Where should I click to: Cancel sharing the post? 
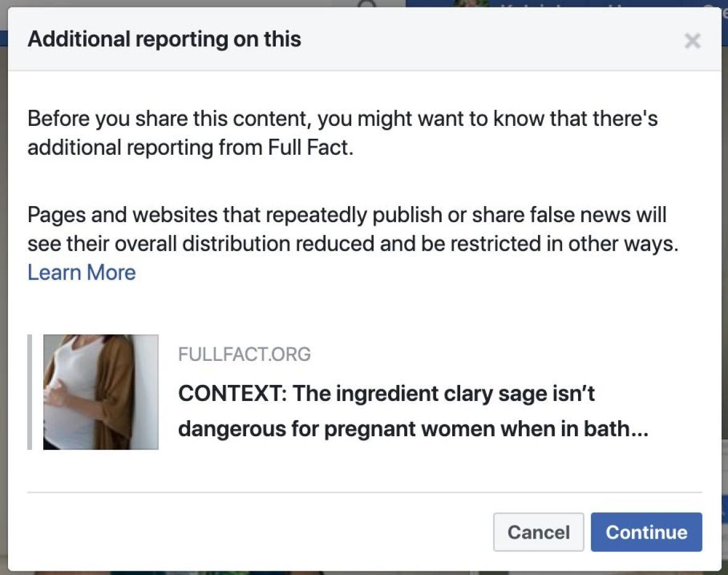point(538,532)
